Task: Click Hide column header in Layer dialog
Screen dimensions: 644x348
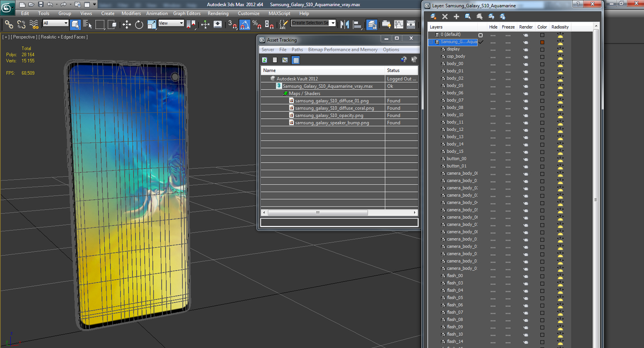Action: 493,27
